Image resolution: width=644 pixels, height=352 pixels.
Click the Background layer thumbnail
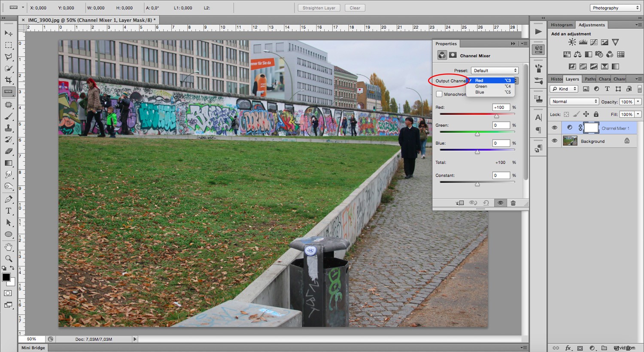pos(570,141)
